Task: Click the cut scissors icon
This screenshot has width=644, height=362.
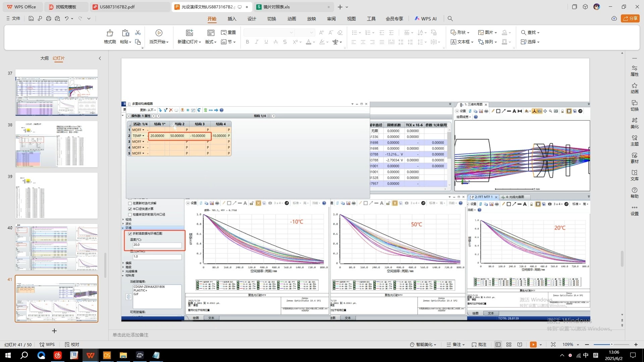Action: click(138, 33)
